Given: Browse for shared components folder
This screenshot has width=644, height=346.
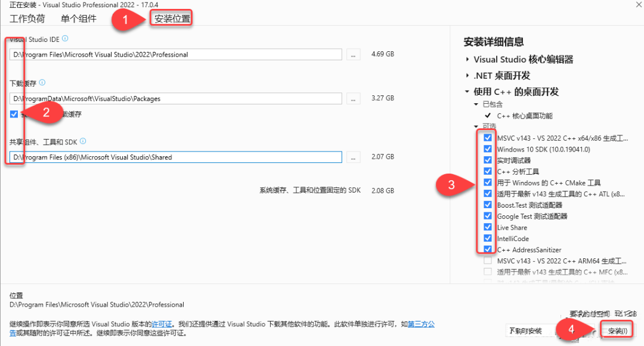Looking at the screenshot, I should [353, 157].
